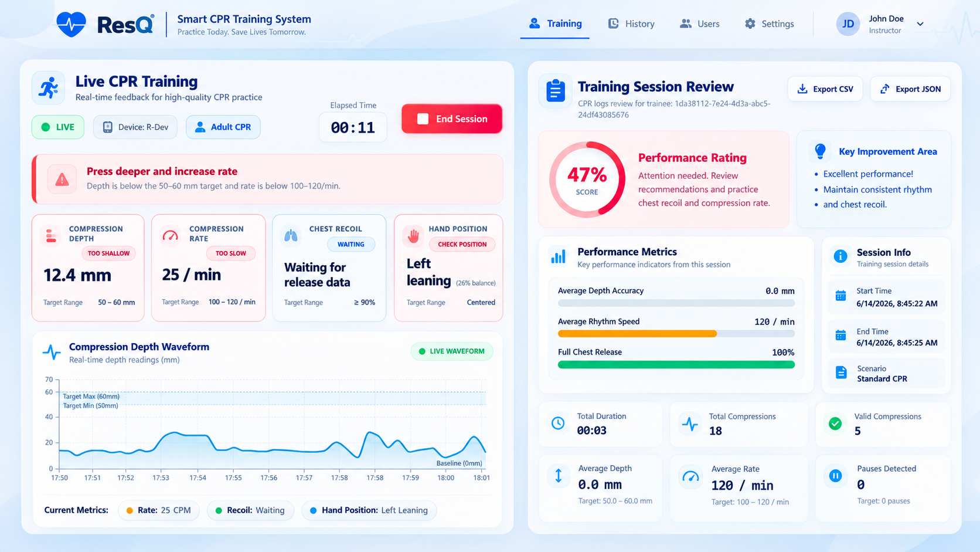Click the Start Time calendar icon
This screenshot has height=552, width=980.
841,296
